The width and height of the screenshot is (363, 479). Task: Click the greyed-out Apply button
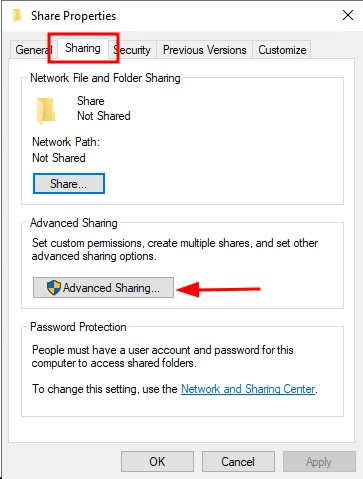[x=319, y=462]
